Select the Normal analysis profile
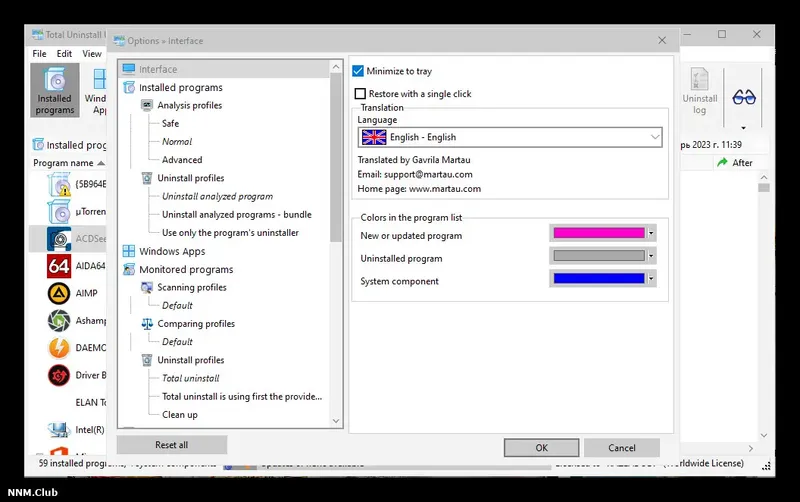 coord(177,141)
